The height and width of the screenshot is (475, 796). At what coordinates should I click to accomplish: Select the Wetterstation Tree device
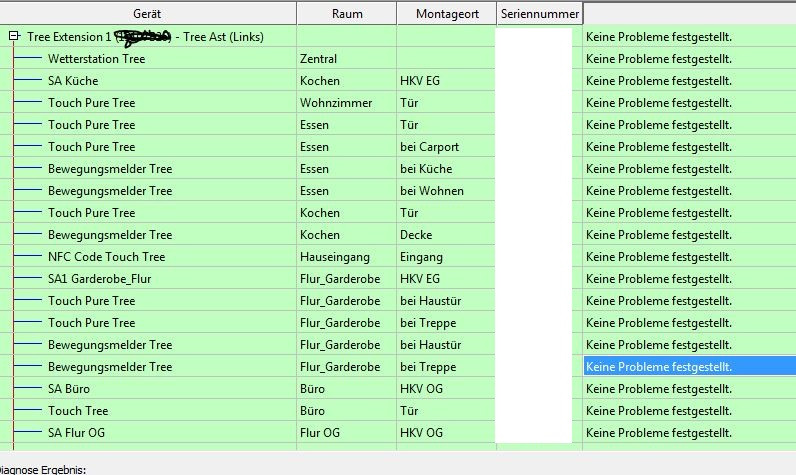96,59
